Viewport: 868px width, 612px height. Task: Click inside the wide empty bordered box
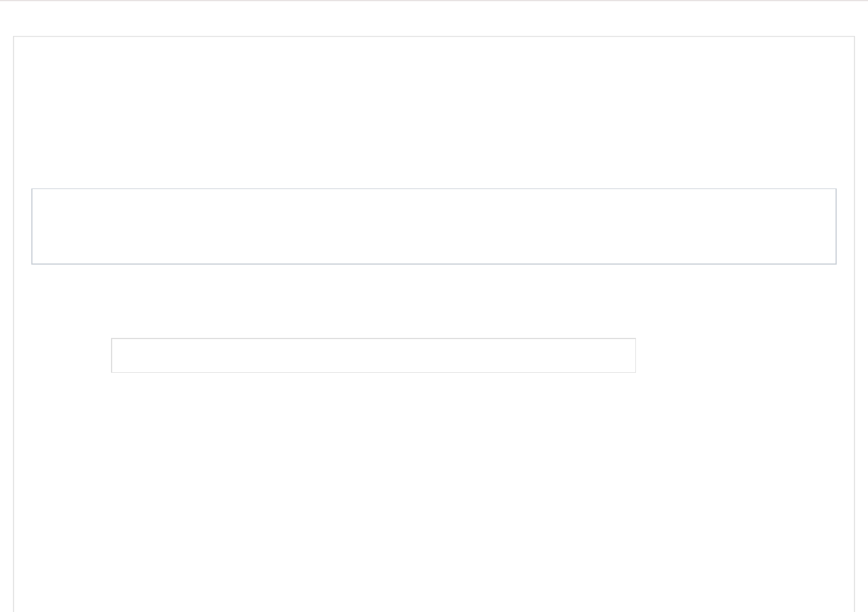pos(434,226)
